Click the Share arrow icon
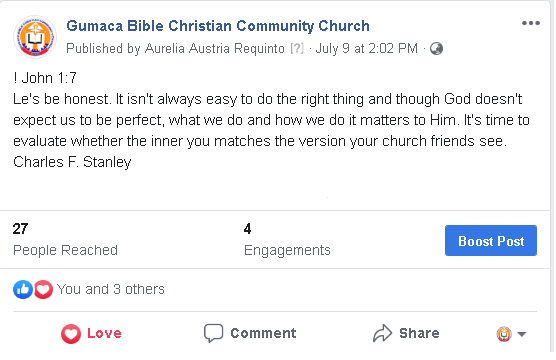Viewport: 556px width, 360px height. pos(382,333)
